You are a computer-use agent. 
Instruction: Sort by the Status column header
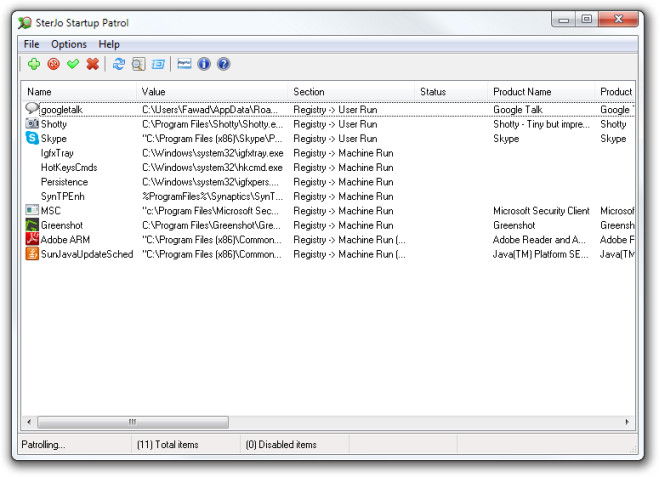point(451,91)
